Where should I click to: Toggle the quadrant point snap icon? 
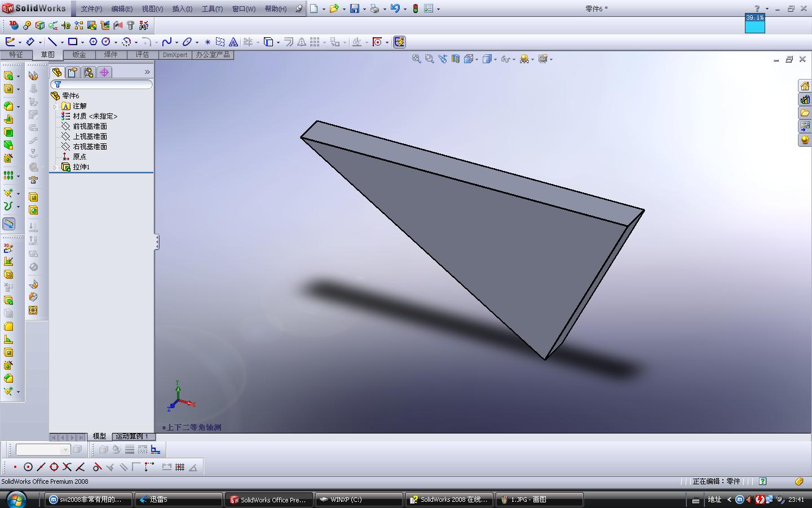54,467
